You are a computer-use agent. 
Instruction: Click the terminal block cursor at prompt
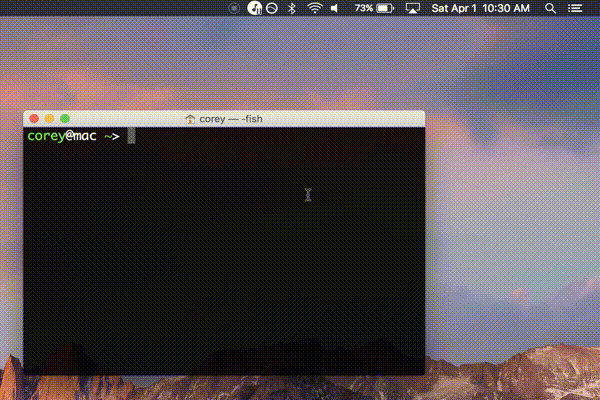[131, 136]
